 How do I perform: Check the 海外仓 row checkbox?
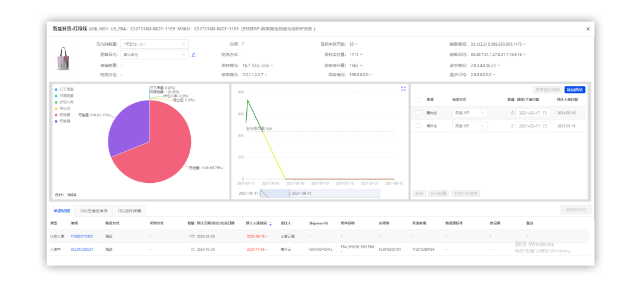[x=418, y=126]
